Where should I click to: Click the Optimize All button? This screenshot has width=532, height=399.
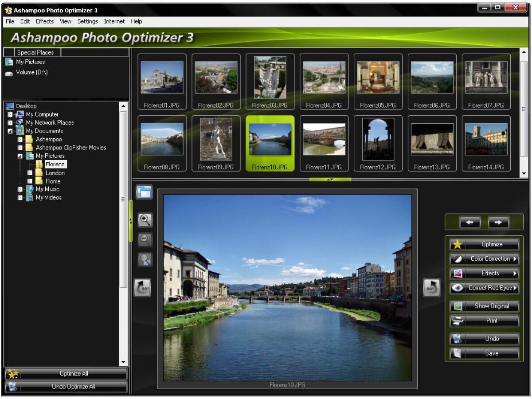66,373
